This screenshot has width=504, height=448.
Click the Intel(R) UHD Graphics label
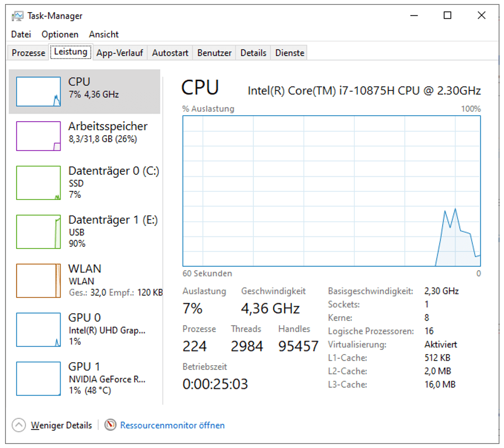[x=107, y=330]
